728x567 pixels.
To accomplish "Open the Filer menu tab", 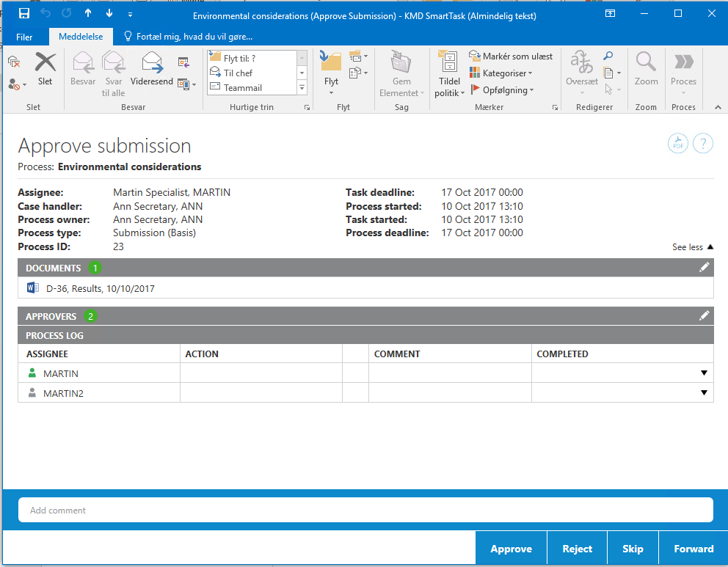I will (x=24, y=37).
